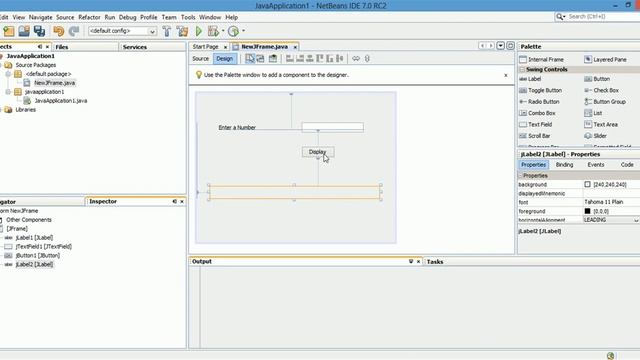Click the sixth alignment icon in designer toolbar
640x360 pixels.
(x=340, y=58)
